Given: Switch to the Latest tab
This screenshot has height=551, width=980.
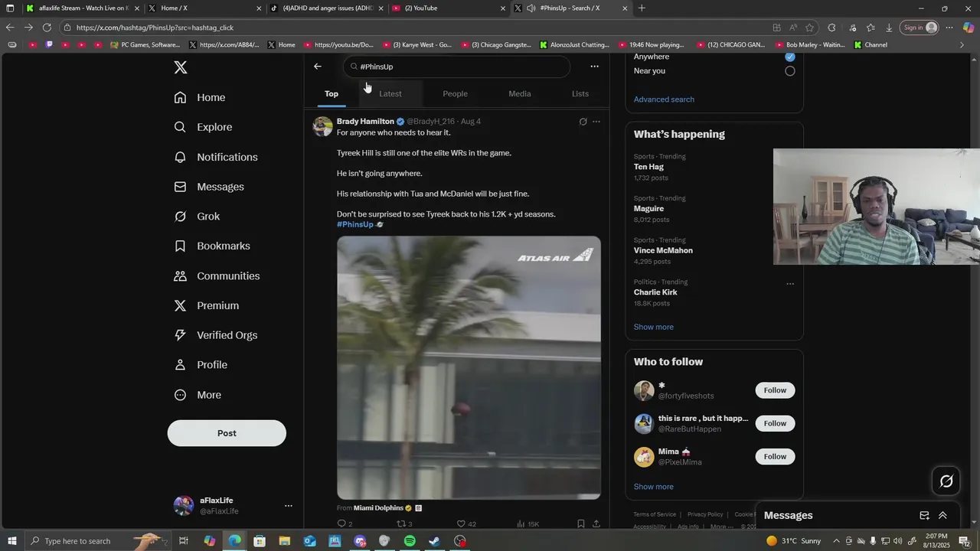Looking at the screenshot, I should (x=390, y=93).
